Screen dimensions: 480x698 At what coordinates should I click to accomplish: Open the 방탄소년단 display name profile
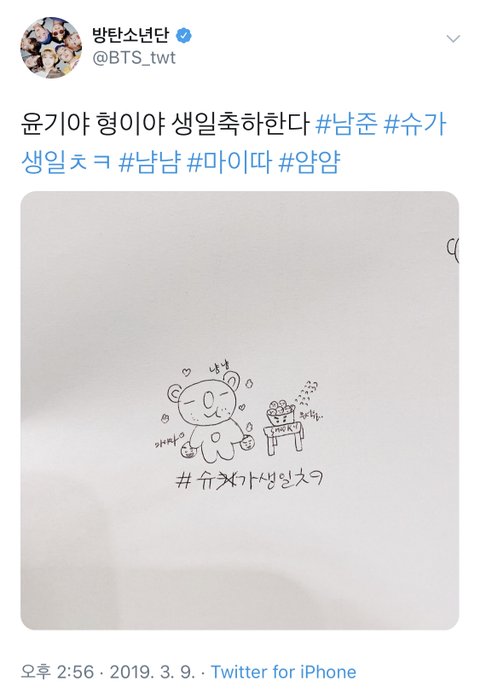coord(131,35)
